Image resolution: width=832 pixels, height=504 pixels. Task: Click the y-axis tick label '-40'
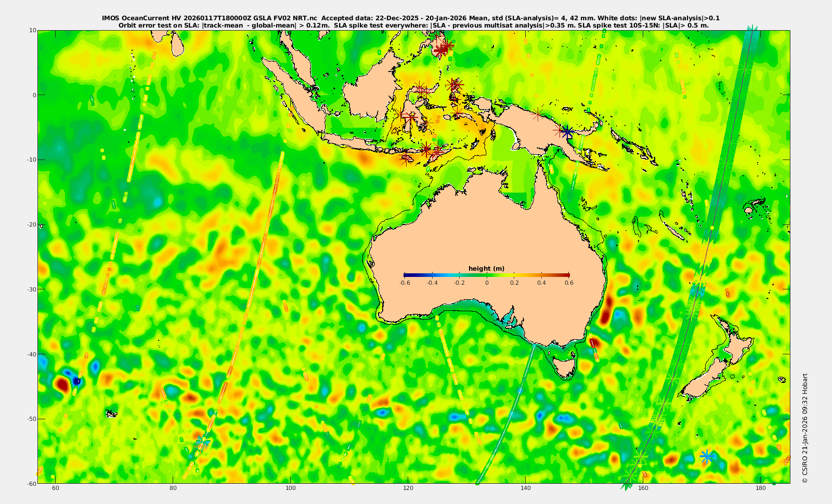tap(31, 354)
